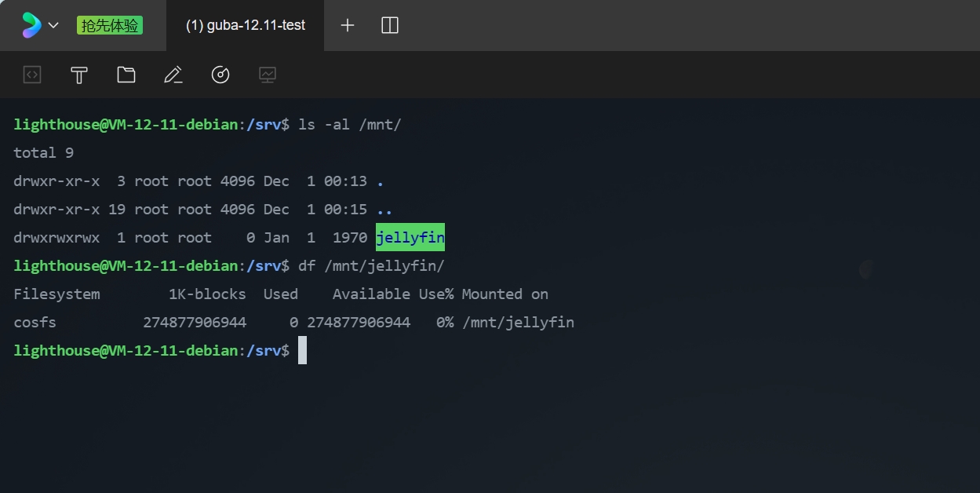Click the OrcaTerm colorful logo icon
The width and height of the screenshot is (980, 493).
31,25
